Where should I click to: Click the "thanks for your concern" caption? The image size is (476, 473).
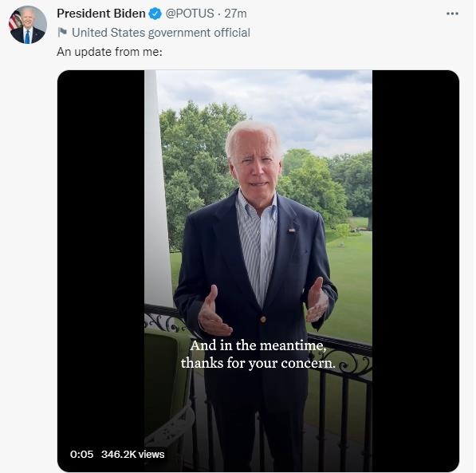[258, 363]
